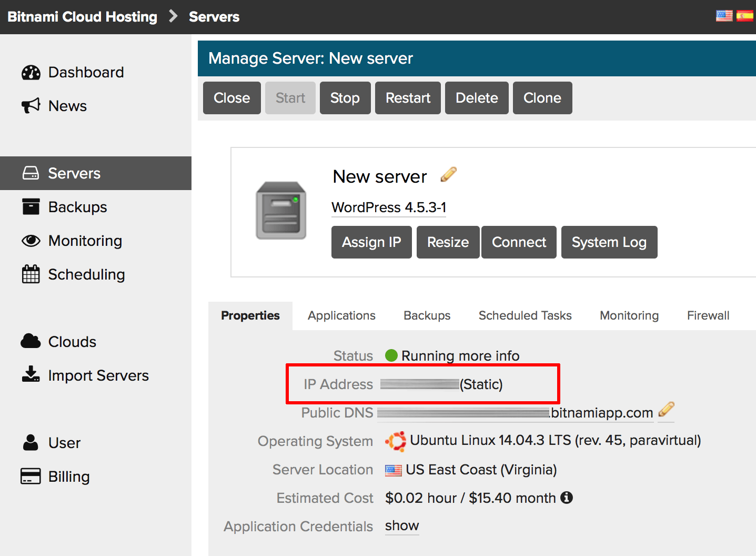Delete the server

point(477,98)
